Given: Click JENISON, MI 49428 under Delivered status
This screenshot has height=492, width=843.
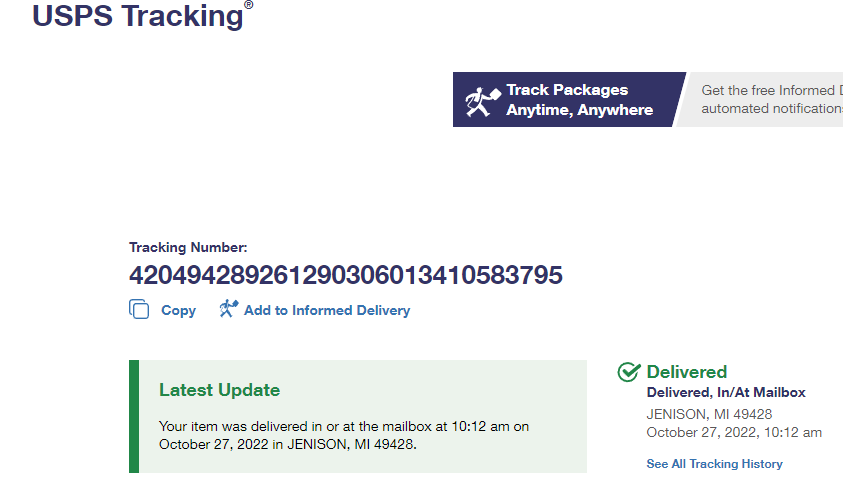Looking at the screenshot, I should tap(709, 414).
